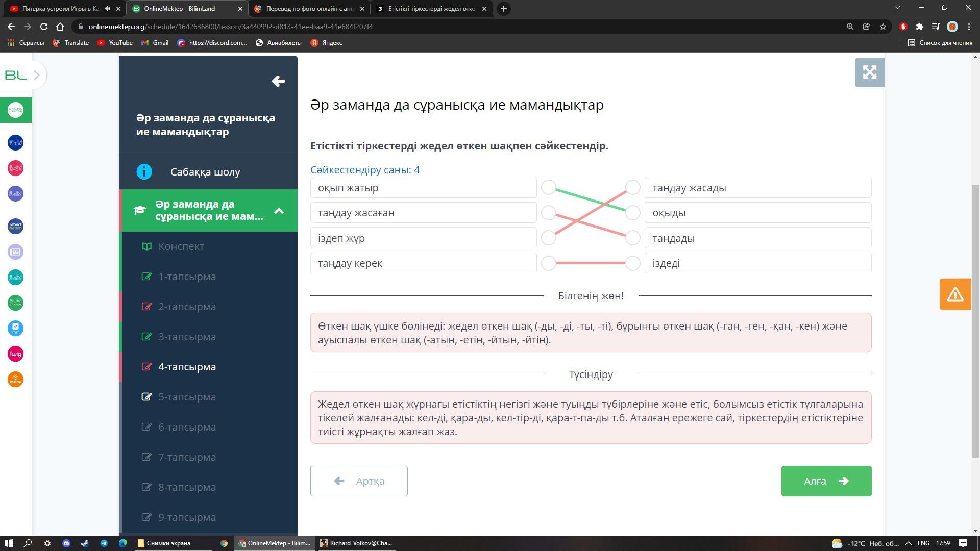Viewport: 980px width, 551px height.
Task: Click the back arrow in lesson sidebar
Action: coord(278,81)
